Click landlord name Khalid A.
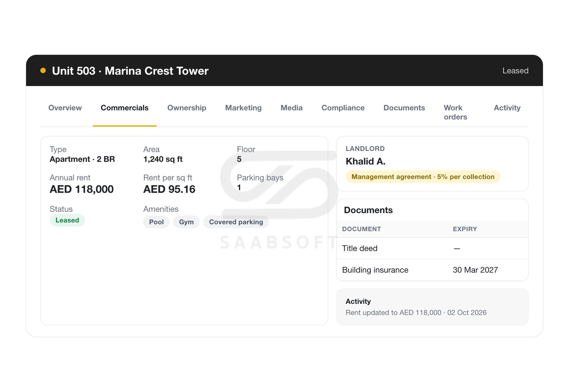This screenshot has width=569, height=392. pos(366,161)
